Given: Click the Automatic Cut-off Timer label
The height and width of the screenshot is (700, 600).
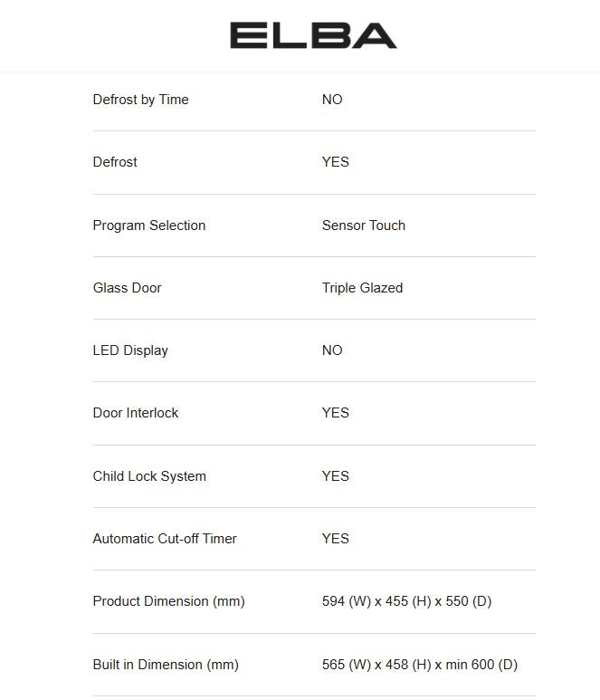Looking at the screenshot, I should (165, 539).
